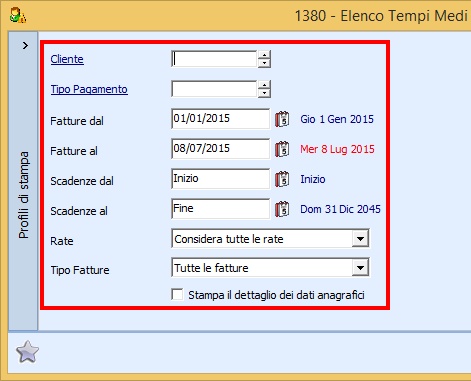Click the red text Mer 8 Lug 2015
This screenshot has width=471, height=381.
[337, 149]
